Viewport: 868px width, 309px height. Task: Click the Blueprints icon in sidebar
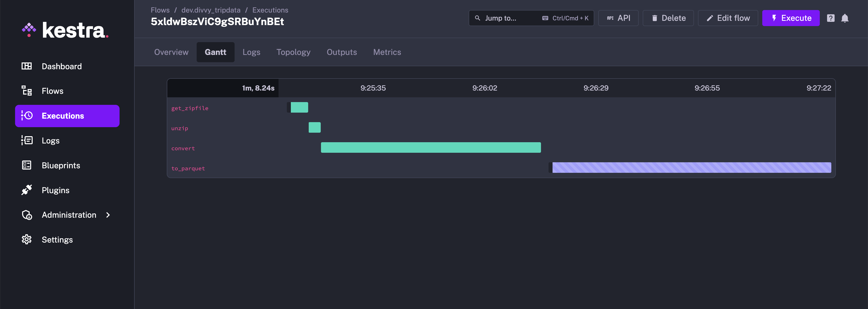click(27, 165)
